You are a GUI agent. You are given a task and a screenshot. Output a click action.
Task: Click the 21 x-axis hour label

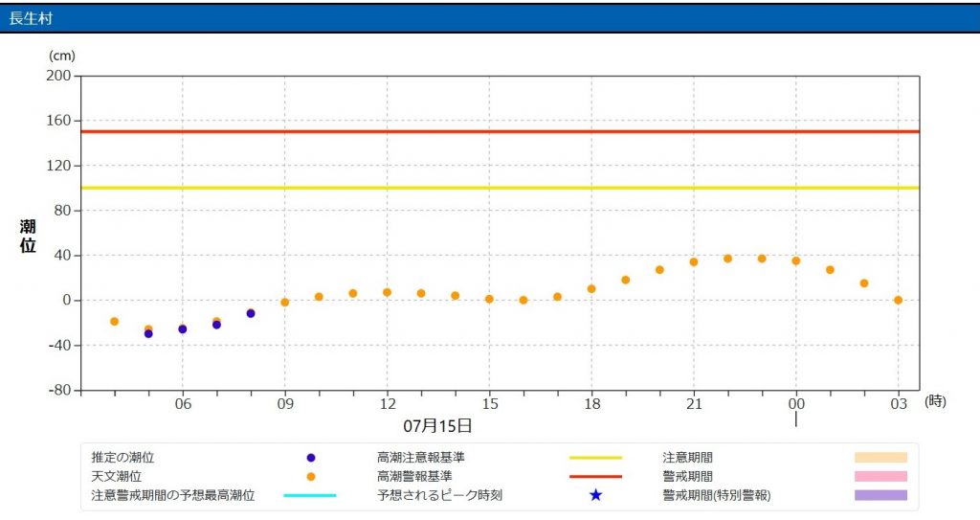695,404
